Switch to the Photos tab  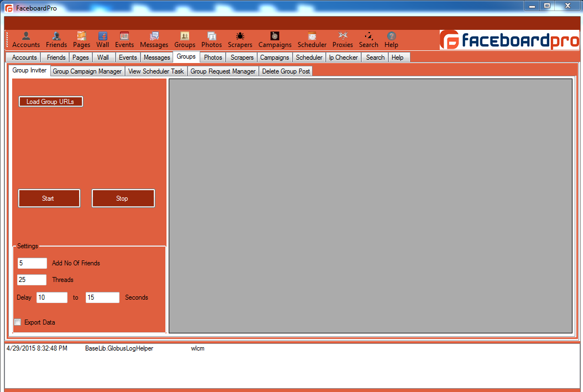(x=213, y=57)
